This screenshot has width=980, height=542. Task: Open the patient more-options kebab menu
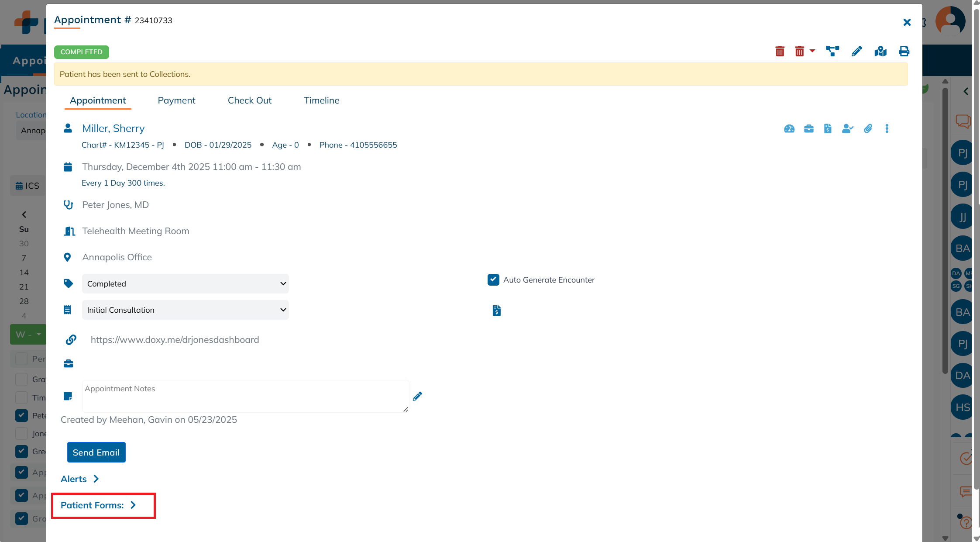click(x=887, y=128)
